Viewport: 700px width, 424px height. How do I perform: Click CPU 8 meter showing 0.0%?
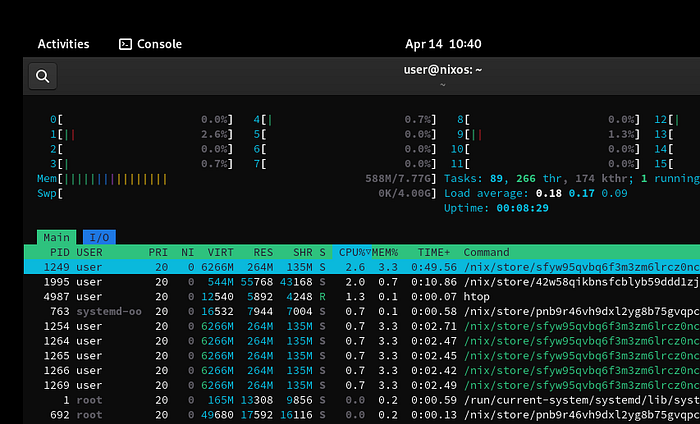tap(549, 120)
